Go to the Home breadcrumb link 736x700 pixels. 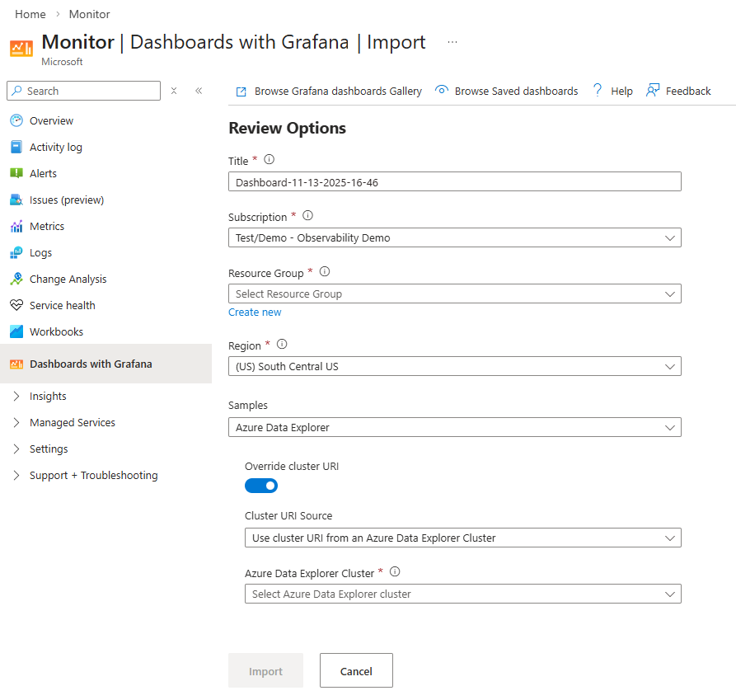click(30, 14)
